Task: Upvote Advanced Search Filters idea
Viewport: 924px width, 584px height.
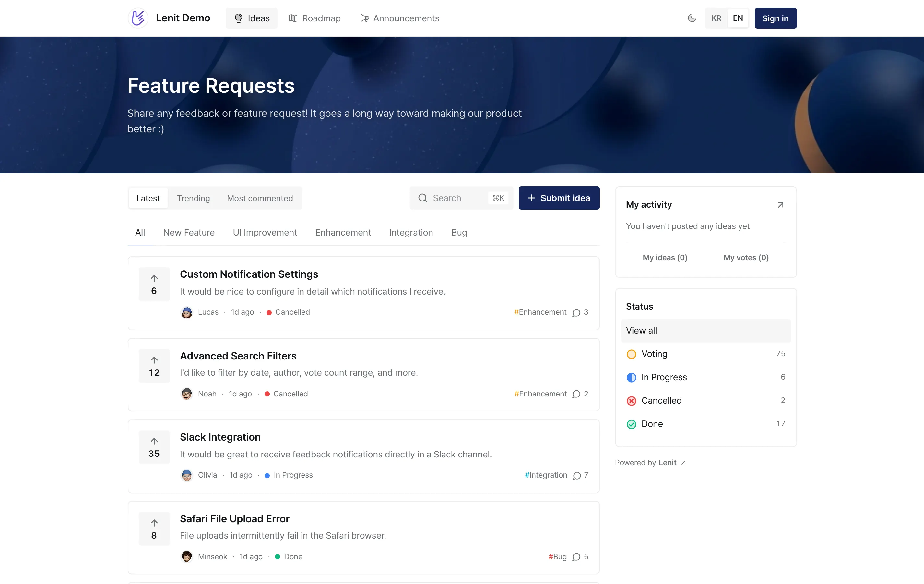Action: [154, 366]
